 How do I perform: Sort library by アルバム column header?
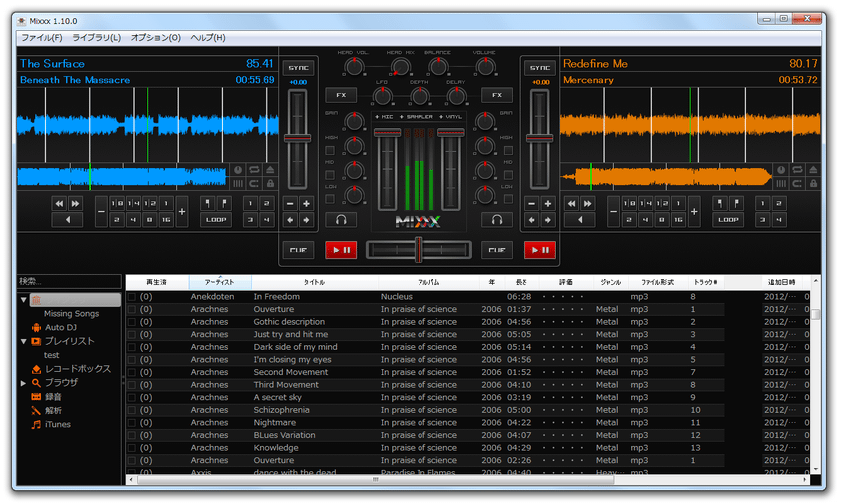point(428,282)
